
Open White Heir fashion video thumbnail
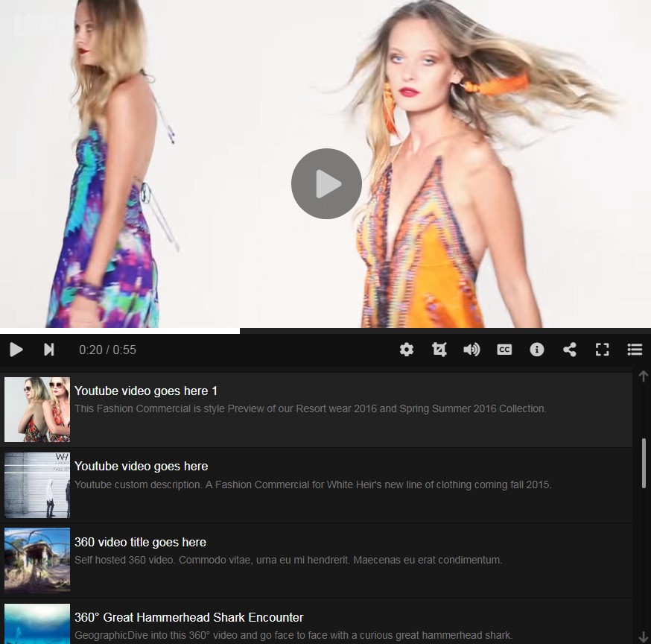[x=37, y=485]
